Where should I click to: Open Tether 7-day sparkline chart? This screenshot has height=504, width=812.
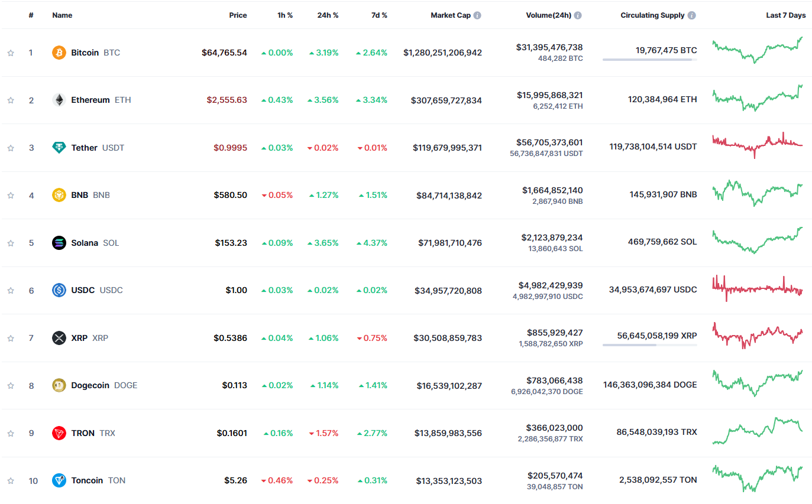click(758, 145)
